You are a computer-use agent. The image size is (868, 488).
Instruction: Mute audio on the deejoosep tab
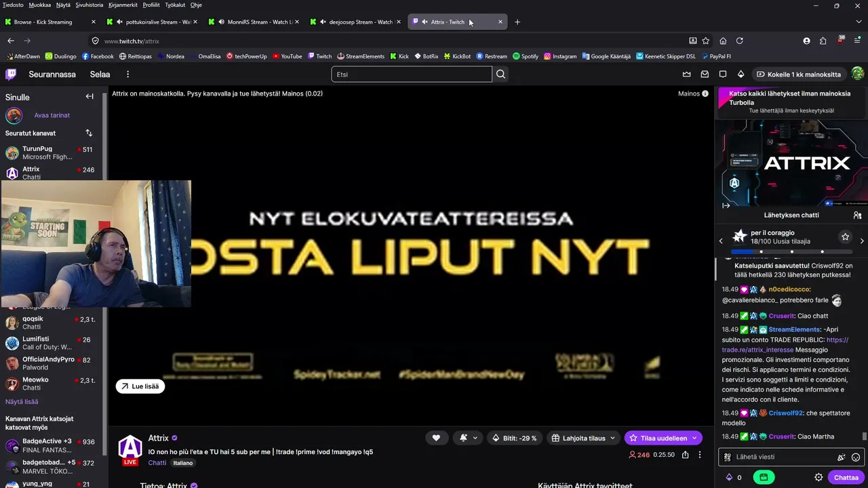pos(323,22)
